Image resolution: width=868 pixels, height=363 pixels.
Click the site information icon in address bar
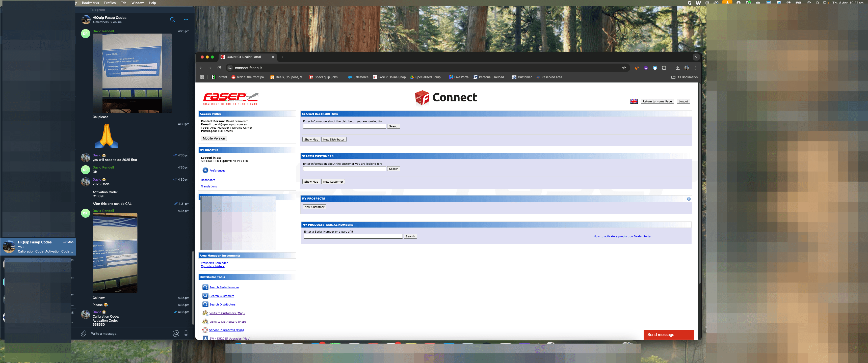230,68
